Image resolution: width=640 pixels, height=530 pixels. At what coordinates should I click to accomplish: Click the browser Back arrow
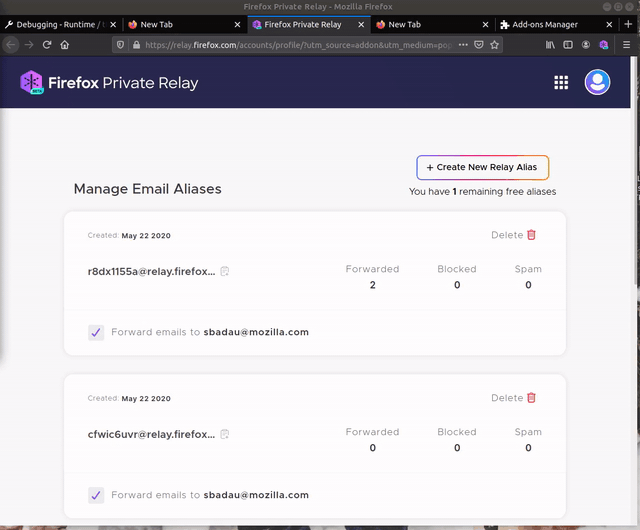coord(11,45)
